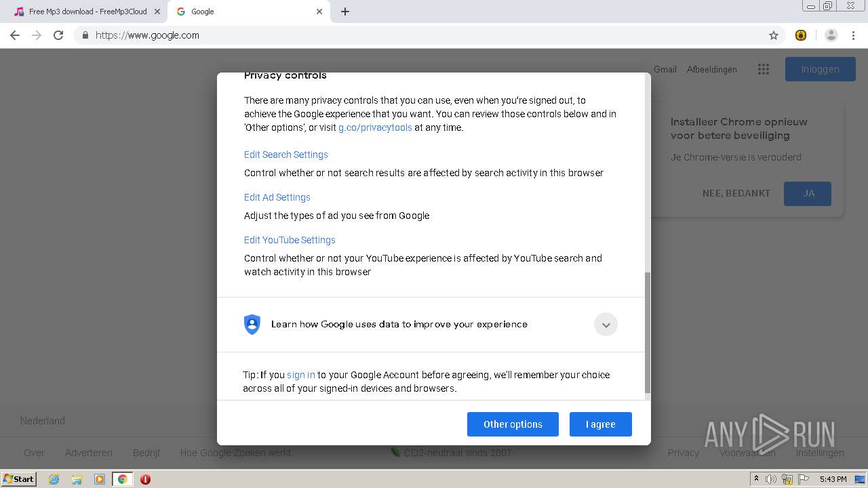
Task: Click Chrome icon in taskbar
Action: [x=123, y=479]
